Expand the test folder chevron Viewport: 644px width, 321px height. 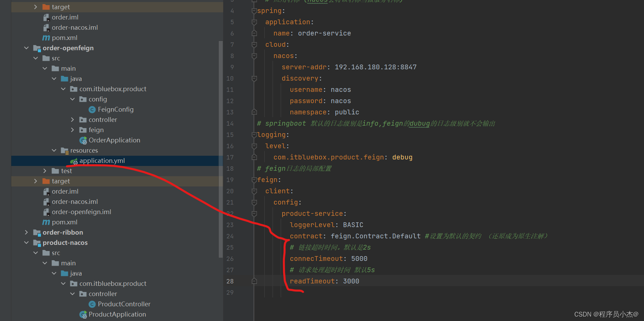pyautogui.click(x=45, y=171)
